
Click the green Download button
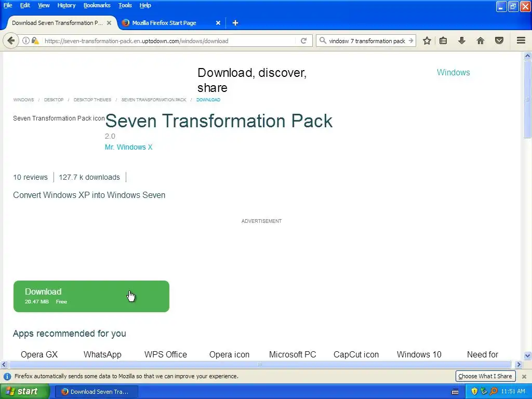click(91, 296)
